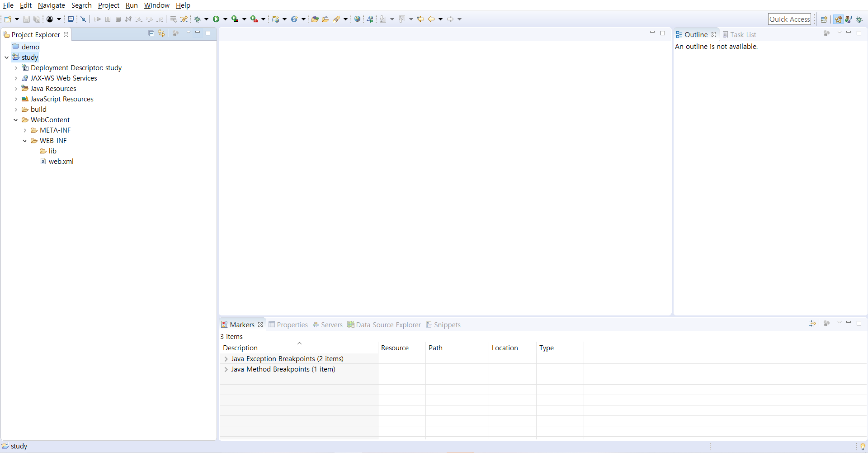Toggle Use Step Filters icon
The width and height of the screenshot is (868, 453).
click(x=184, y=19)
